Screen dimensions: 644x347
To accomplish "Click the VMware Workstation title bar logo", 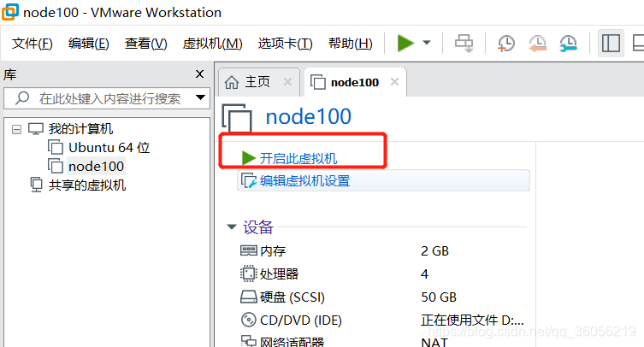I will click(x=10, y=11).
